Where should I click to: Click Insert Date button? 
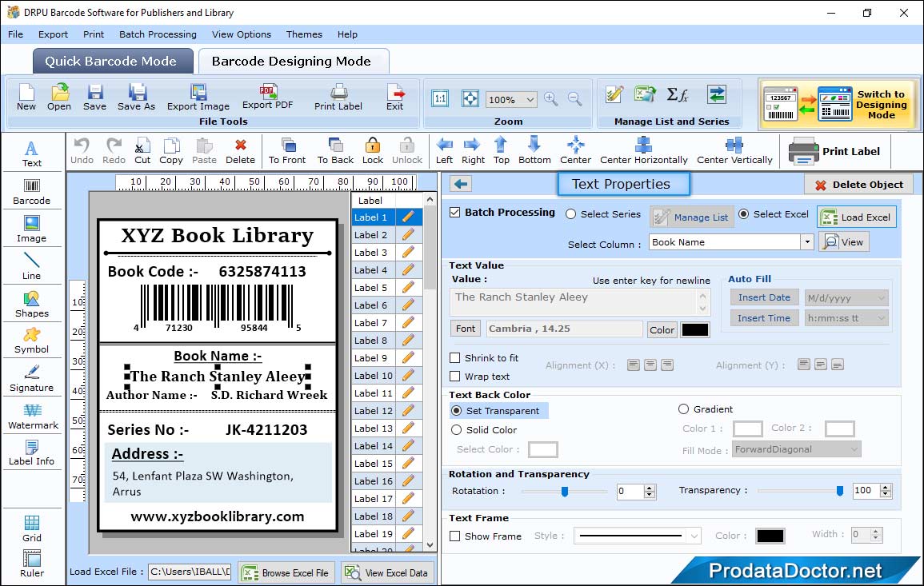[x=764, y=297]
